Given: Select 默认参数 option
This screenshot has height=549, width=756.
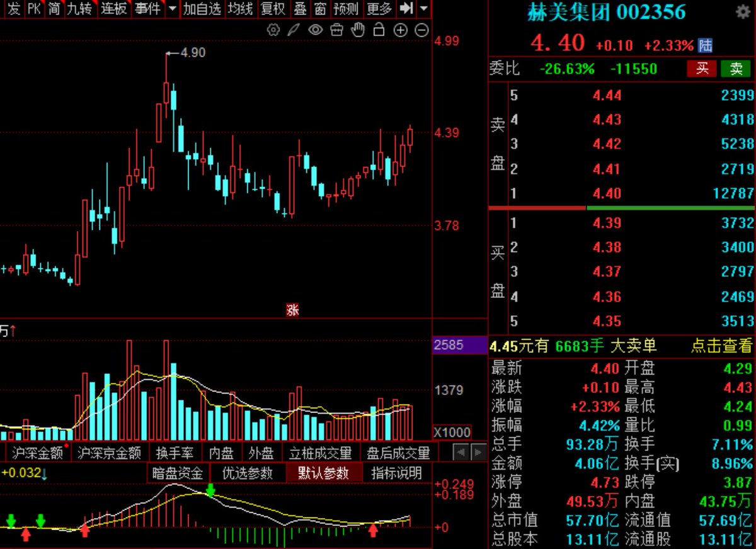Looking at the screenshot, I should coord(324,473).
